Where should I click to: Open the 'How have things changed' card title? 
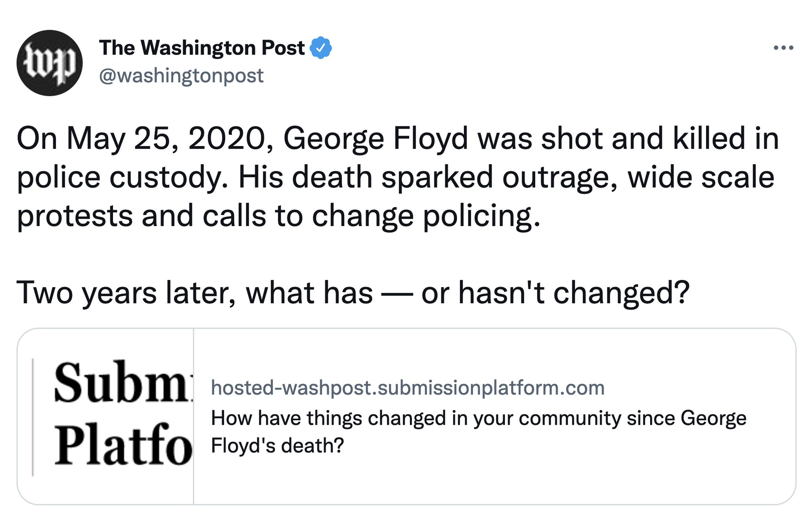pos(479,418)
